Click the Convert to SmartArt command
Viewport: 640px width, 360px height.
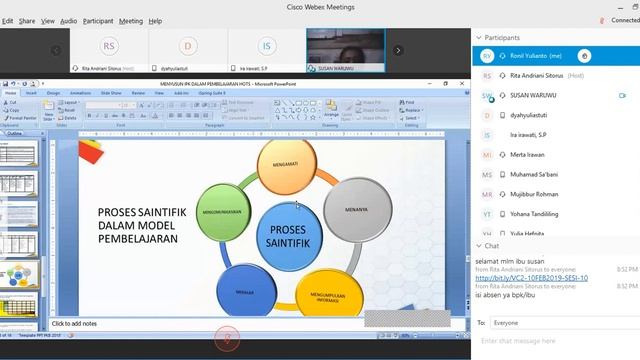(x=244, y=118)
